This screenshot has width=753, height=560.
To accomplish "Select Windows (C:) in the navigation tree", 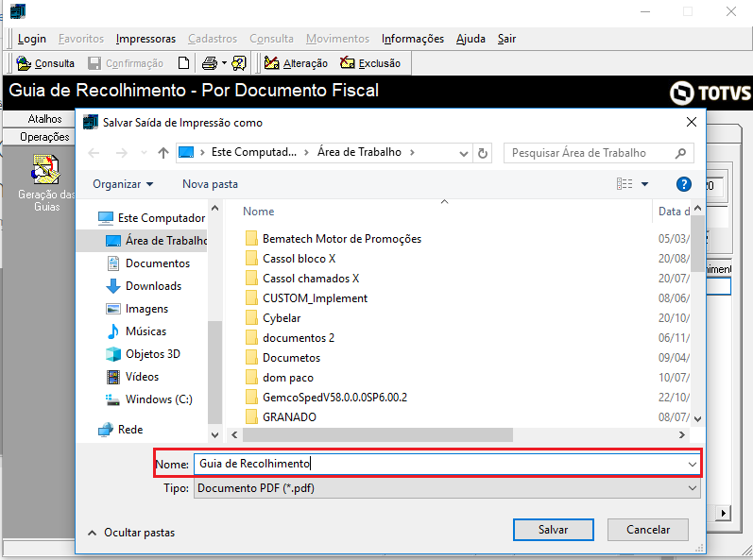I will [149, 399].
